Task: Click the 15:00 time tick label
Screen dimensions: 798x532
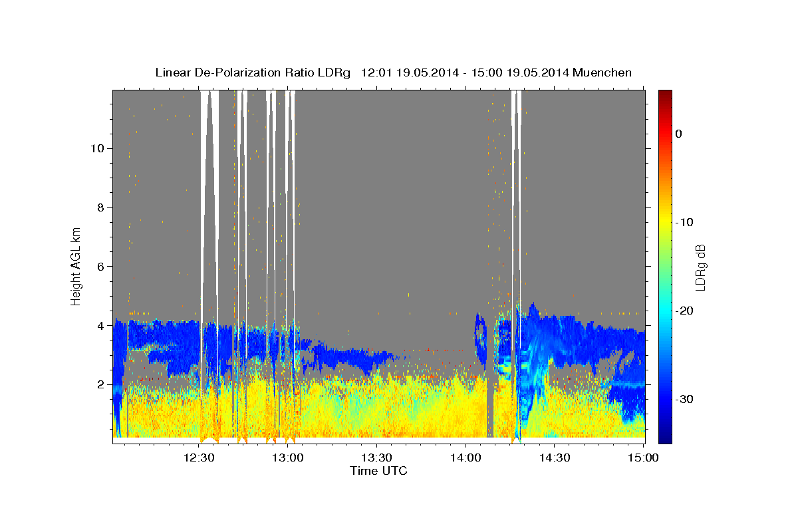Action: click(642, 458)
